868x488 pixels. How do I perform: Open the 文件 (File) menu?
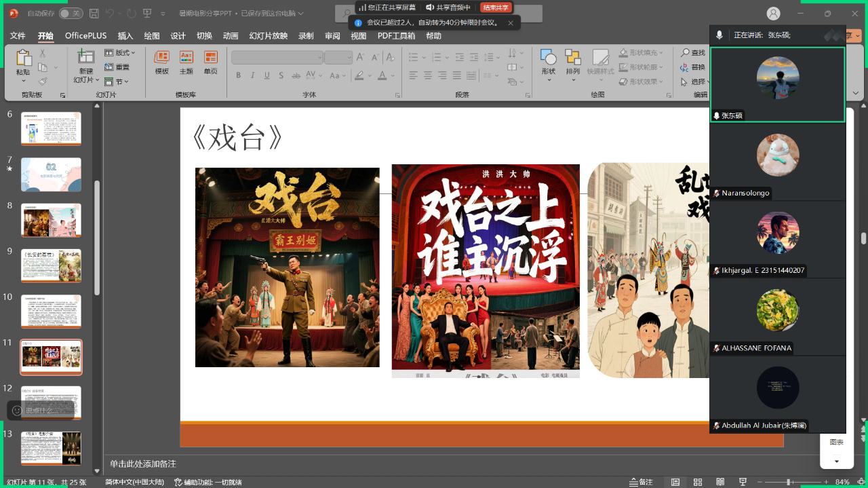[x=18, y=36]
